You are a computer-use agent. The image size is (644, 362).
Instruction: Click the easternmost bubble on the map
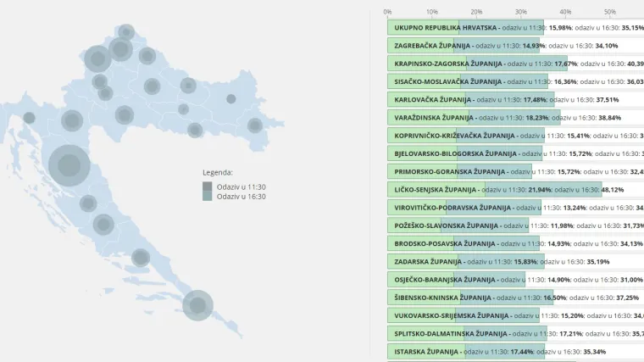255,125
